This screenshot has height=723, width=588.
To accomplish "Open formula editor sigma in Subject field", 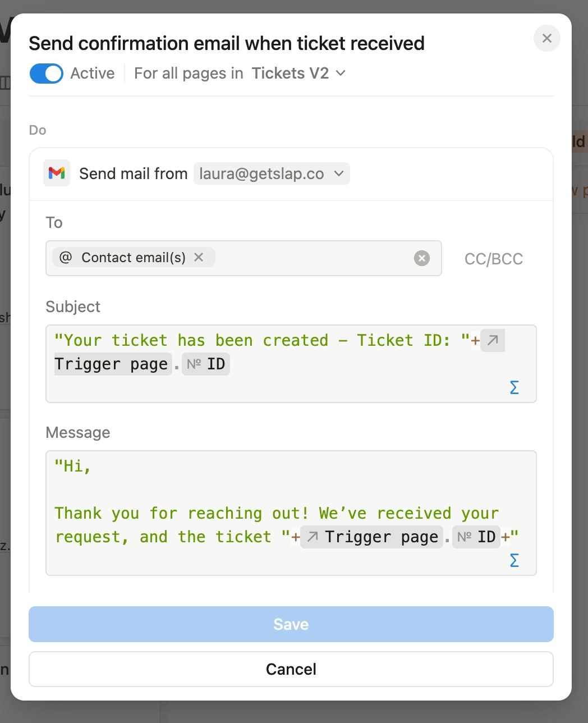I will pos(514,387).
